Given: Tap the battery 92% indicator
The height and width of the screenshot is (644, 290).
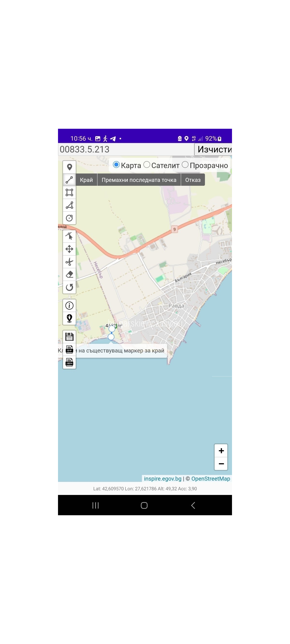Looking at the screenshot, I should coord(213,138).
